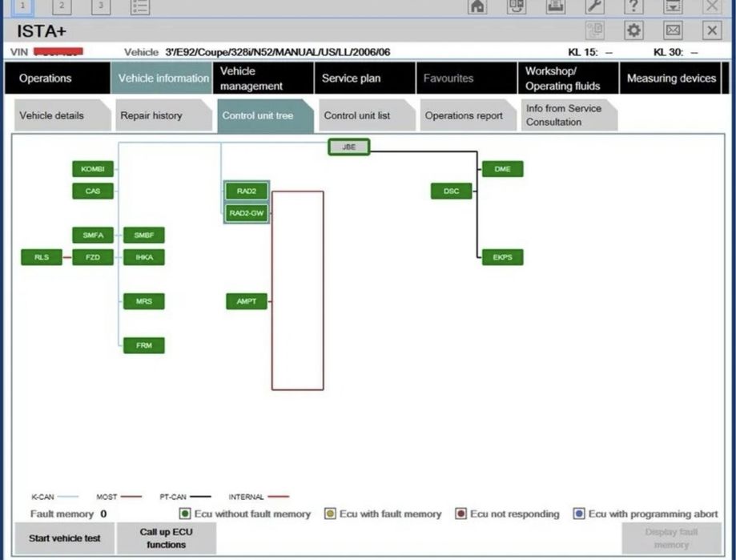Click the INTERNAL legend label

pos(246,497)
